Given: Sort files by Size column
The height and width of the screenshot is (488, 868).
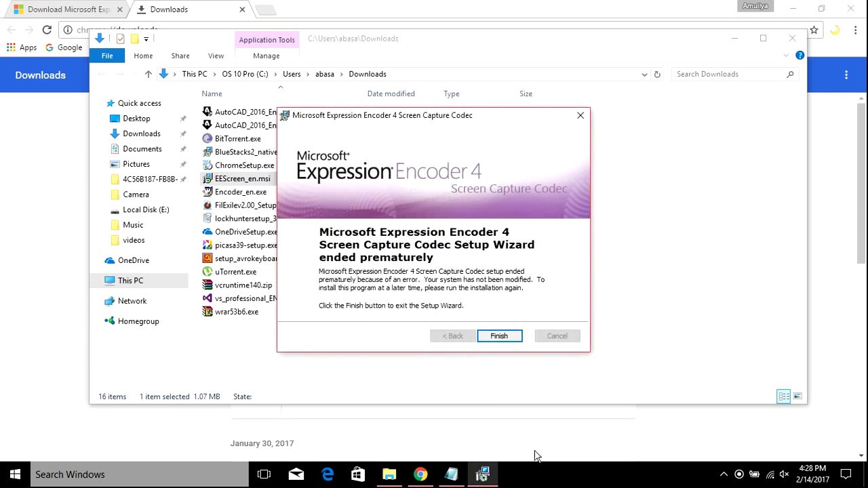Looking at the screenshot, I should coord(526,94).
